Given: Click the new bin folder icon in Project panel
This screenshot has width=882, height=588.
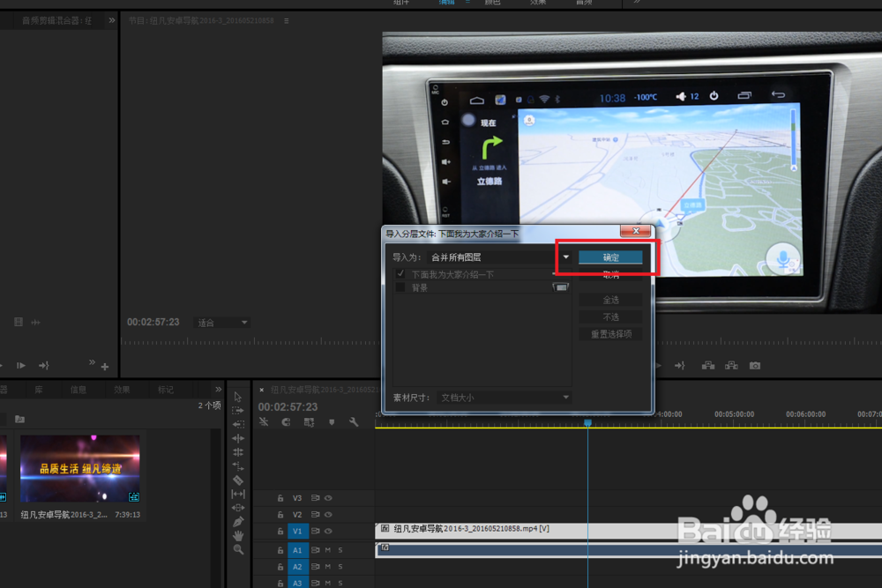Looking at the screenshot, I should point(19,420).
